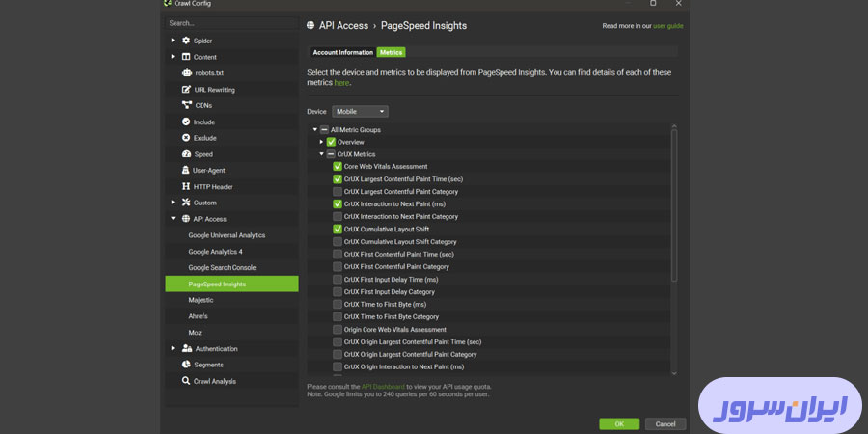Uncheck Core Web Vitals Assessment
Viewport: 868px width, 434px height.
tap(338, 166)
